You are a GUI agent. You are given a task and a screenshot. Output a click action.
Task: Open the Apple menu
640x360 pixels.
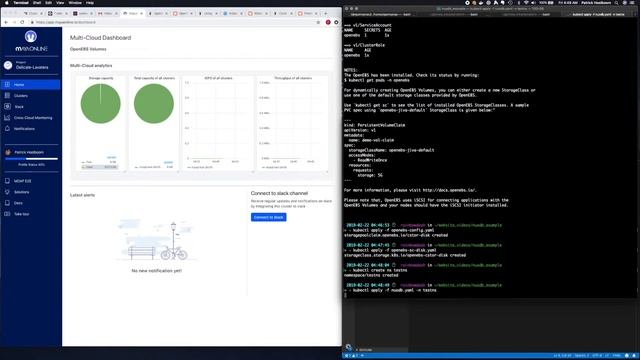point(7,3)
